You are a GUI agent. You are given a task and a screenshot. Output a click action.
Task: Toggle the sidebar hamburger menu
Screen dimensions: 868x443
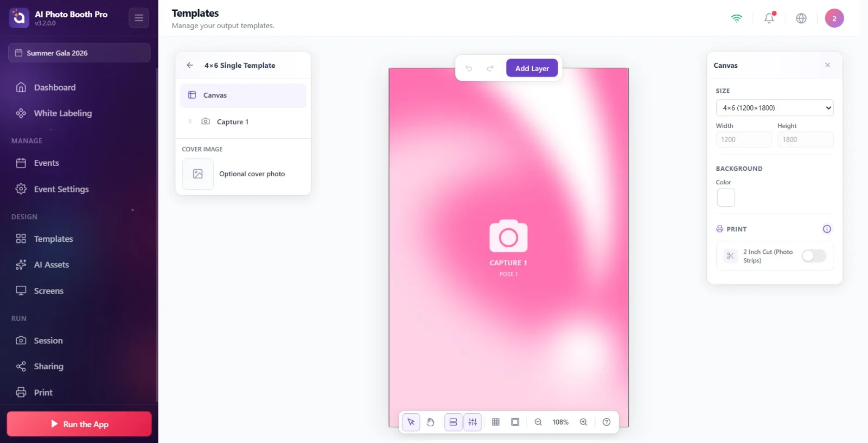tap(139, 18)
